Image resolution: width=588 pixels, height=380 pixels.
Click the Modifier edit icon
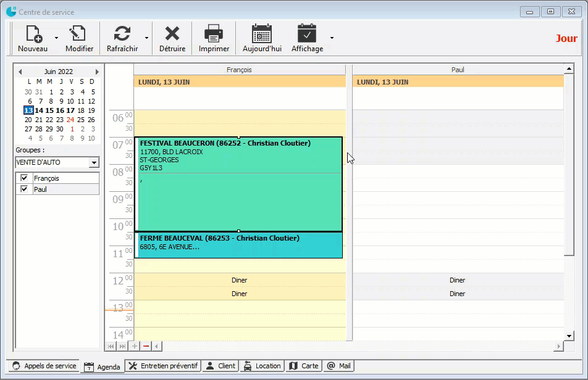(x=79, y=34)
